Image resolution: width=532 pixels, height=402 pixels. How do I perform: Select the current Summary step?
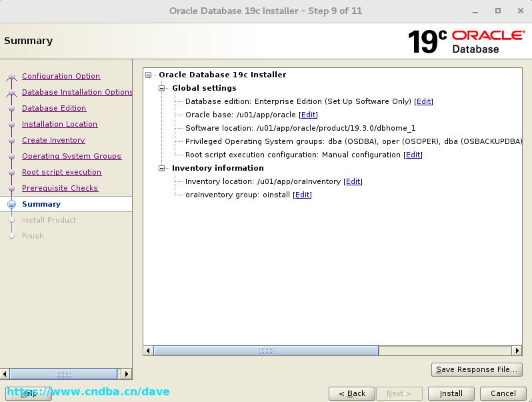click(x=41, y=204)
